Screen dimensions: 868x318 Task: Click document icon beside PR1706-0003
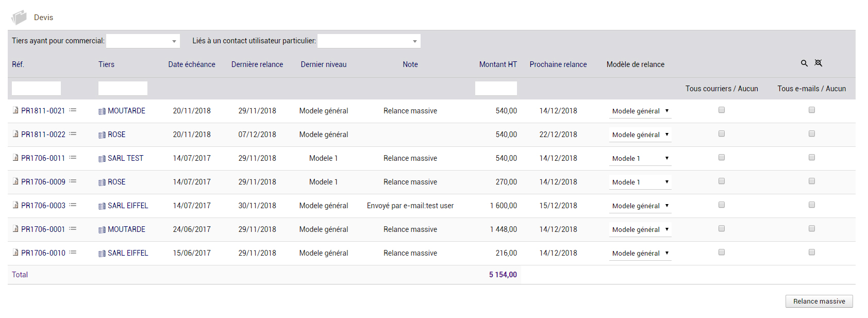coord(15,205)
